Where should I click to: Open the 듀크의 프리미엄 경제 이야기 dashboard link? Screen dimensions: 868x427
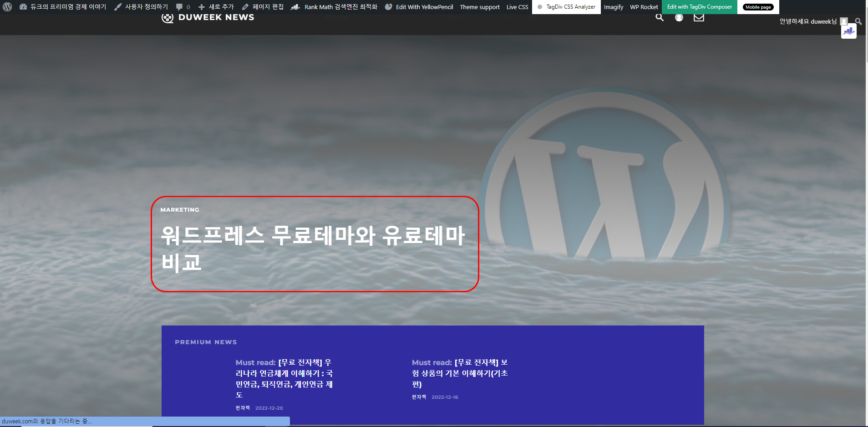coord(63,7)
